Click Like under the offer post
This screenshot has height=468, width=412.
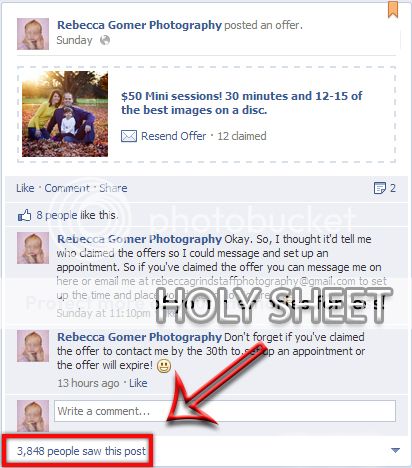25,188
